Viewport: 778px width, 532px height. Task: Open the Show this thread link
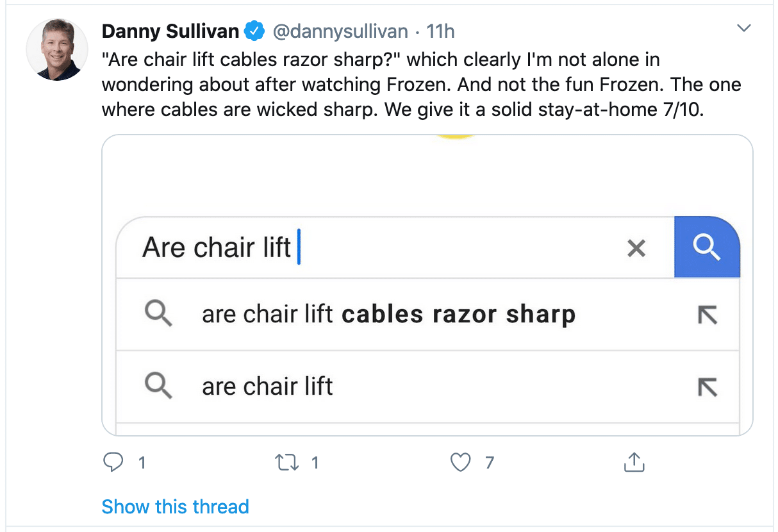[x=175, y=506]
